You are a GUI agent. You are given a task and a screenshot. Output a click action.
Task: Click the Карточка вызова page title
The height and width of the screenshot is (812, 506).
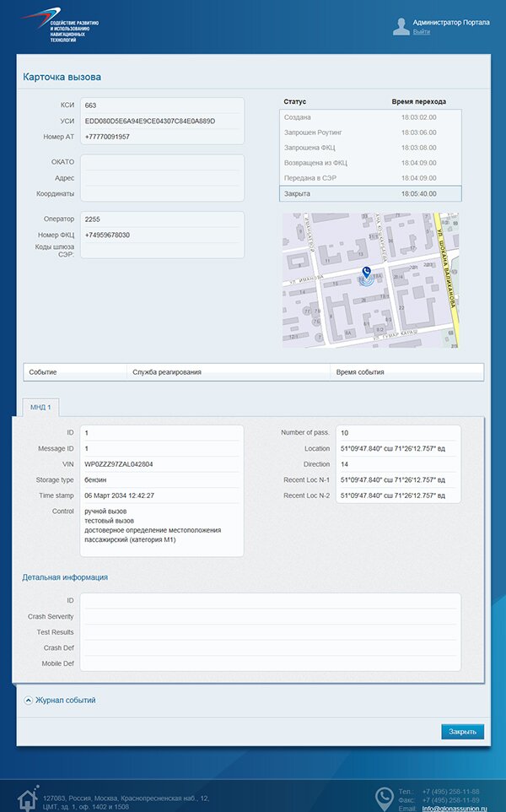62,77
